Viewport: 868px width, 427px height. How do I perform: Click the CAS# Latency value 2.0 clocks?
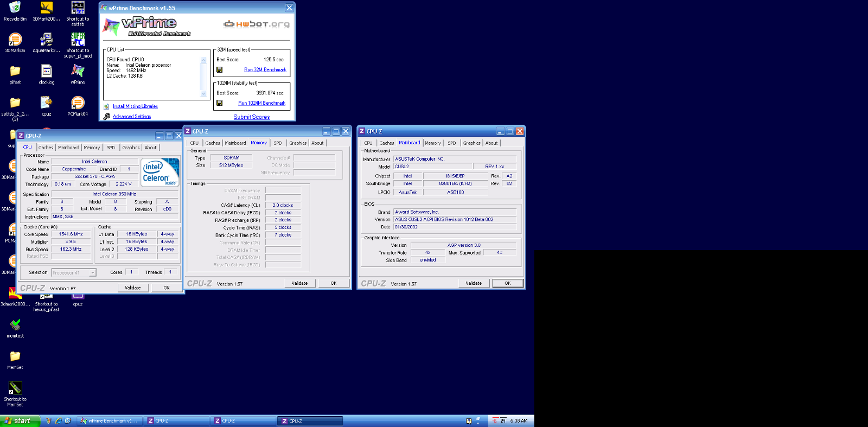(x=283, y=205)
